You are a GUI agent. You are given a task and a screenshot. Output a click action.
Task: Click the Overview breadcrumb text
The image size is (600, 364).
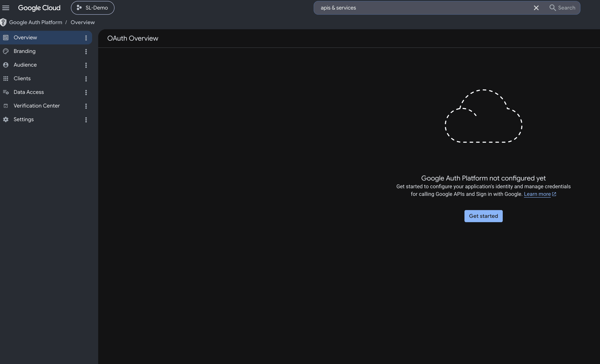[82, 22]
